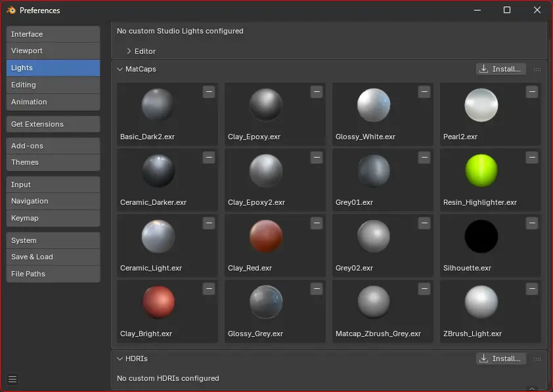Click the MatCaps panel drag grip dots
This screenshot has height=392, width=553.
(537, 70)
